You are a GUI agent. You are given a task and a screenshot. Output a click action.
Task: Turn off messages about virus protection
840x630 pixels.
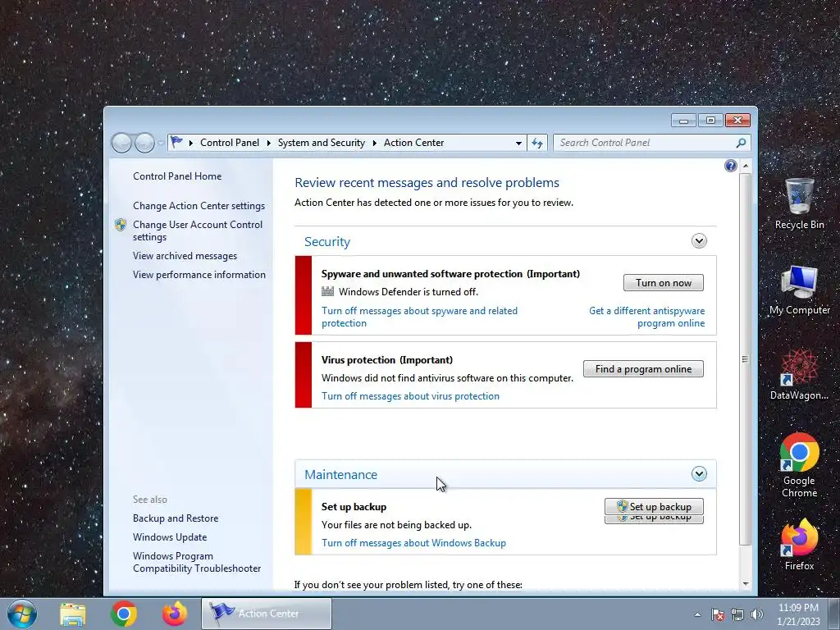coord(410,396)
